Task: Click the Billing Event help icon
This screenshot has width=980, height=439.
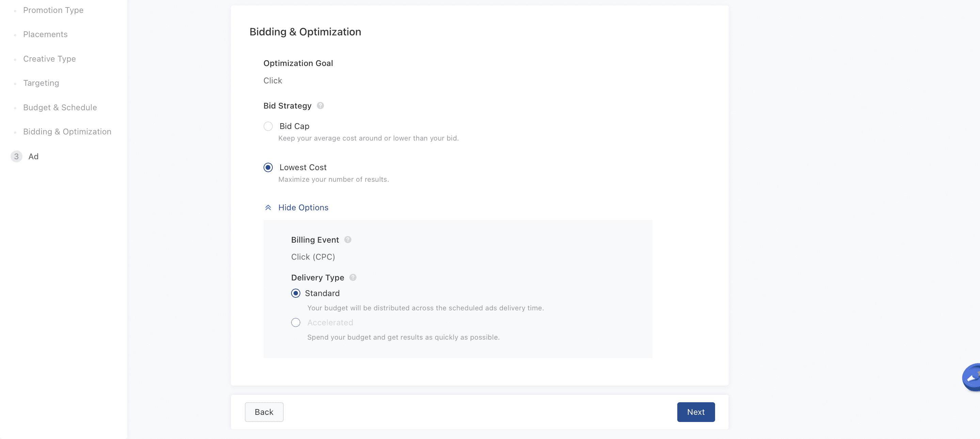Action: pos(348,240)
